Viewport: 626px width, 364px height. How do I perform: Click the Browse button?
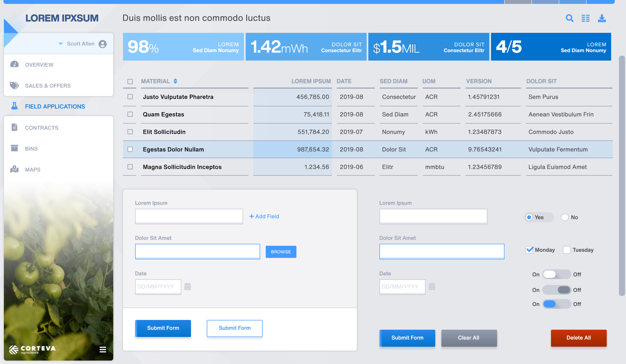(x=281, y=252)
